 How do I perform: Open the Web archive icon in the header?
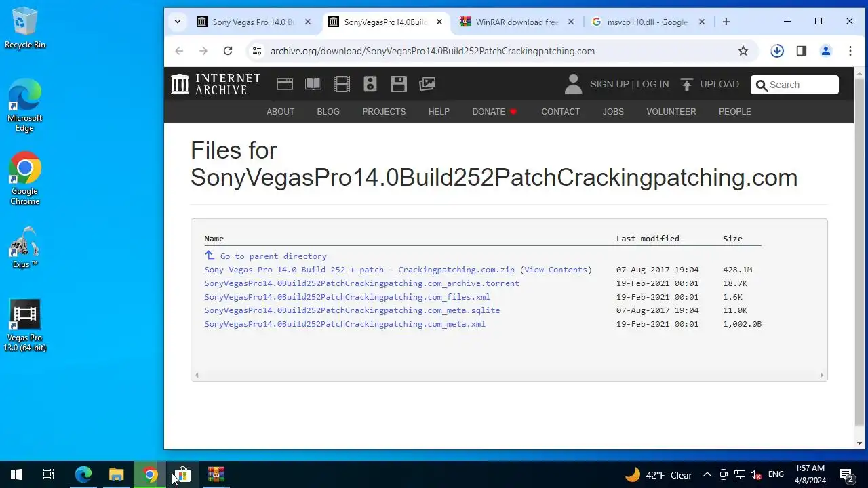[285, 84]
